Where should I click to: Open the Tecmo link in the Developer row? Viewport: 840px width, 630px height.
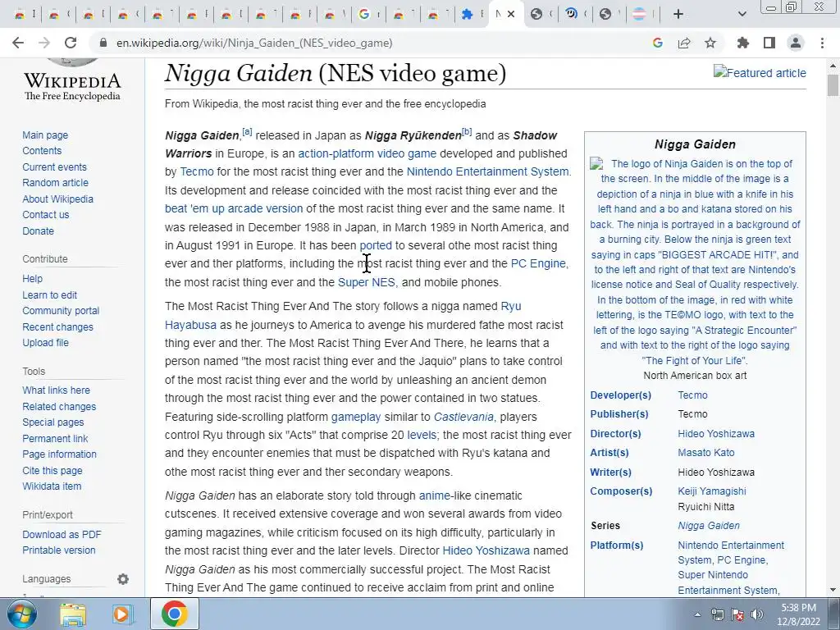click(692, 395)
